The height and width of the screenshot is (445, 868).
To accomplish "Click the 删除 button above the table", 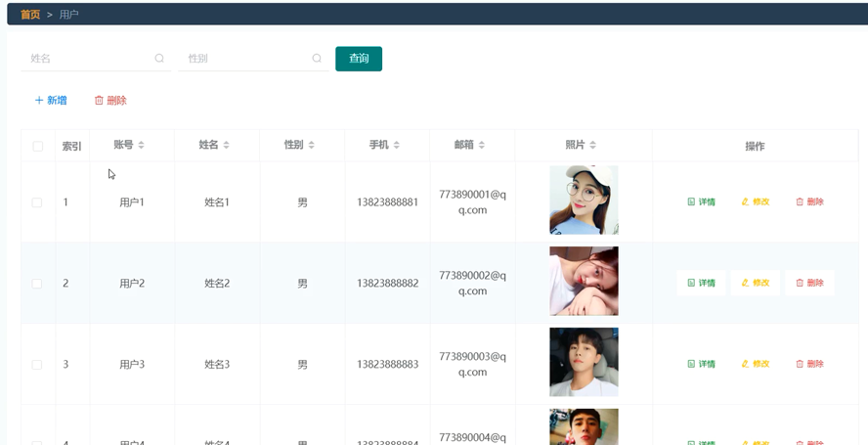I will click(110, 101).
